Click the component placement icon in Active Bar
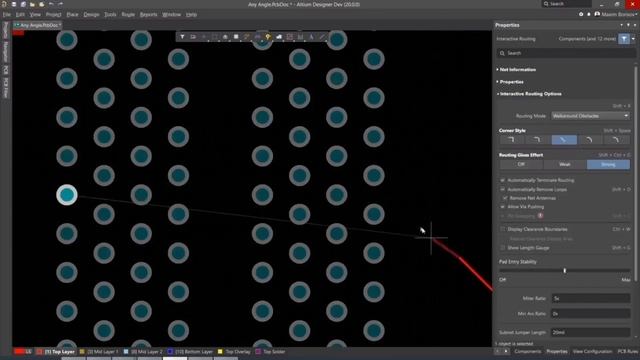Screen dimensions: 640x360 tap(225, 37)
